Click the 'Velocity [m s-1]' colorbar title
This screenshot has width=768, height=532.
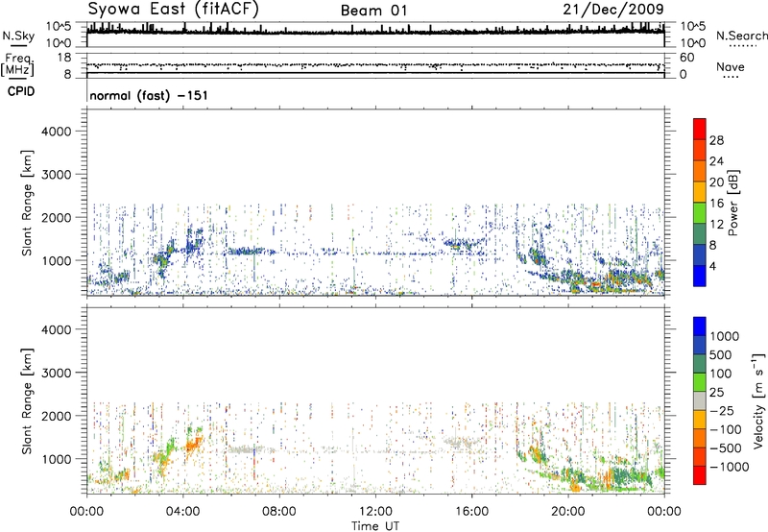(759, 400)
